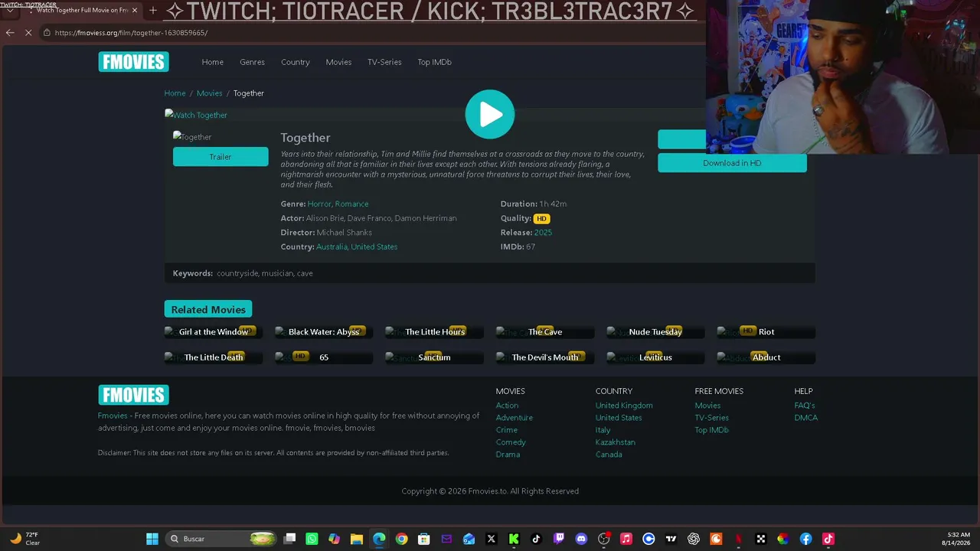Click the Buscar search box on the taskbar
This screenshot has width=980, height=551.
tap(221, 539)
